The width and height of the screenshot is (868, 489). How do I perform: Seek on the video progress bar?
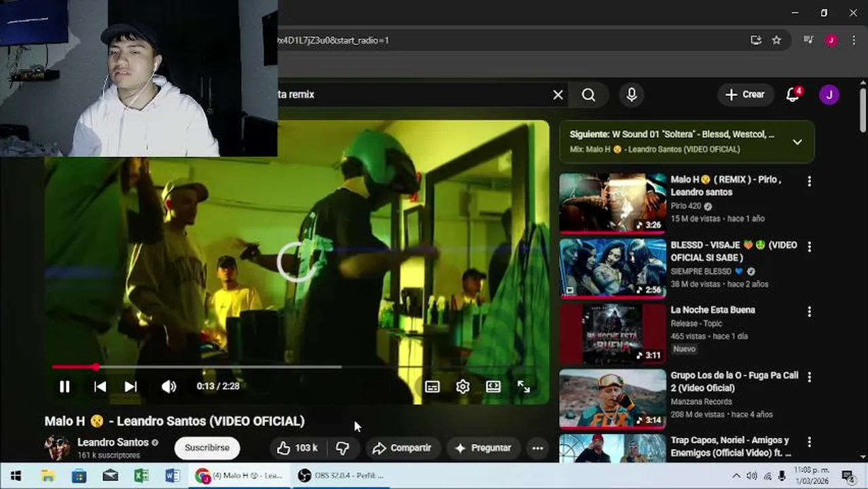point(297,367)
